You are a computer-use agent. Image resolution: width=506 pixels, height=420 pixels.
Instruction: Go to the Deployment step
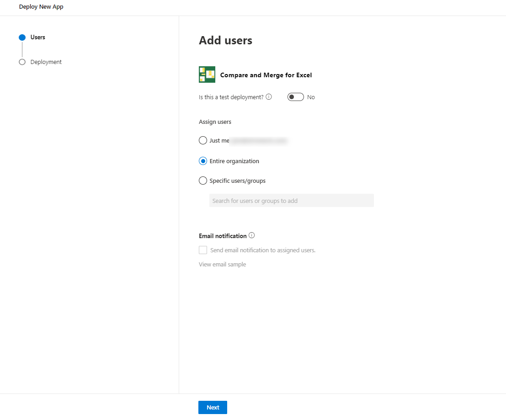click(x=46, y=62)
